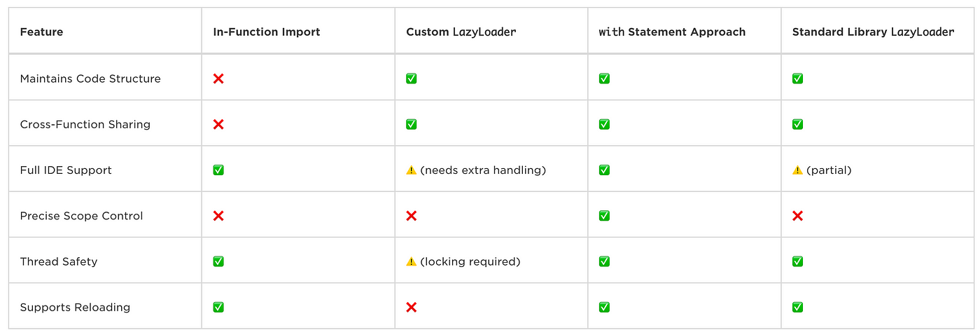Click green check for Custom LazyLoader Cross-Function Sharing

pos(412,124)
